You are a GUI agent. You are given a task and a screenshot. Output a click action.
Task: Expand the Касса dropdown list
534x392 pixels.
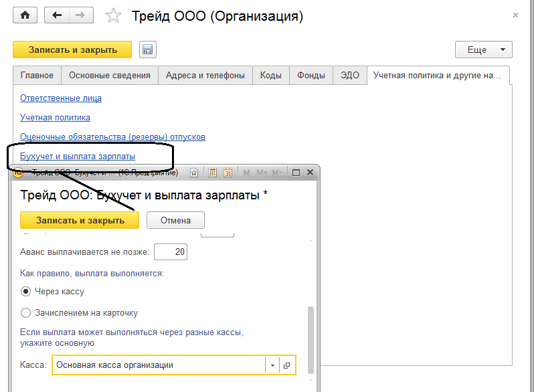[x=273, y=365]
